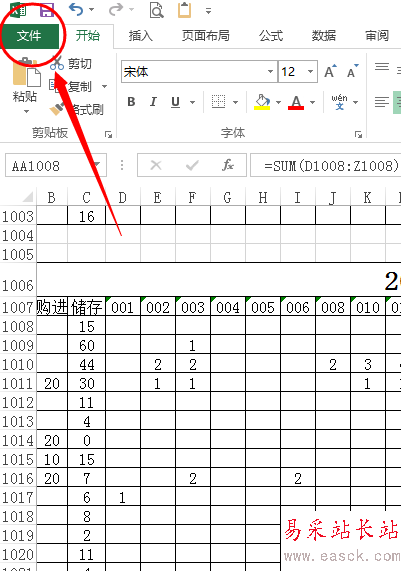
Task: Click the wén phonetic guide icon
Action: tap(339, 102)
